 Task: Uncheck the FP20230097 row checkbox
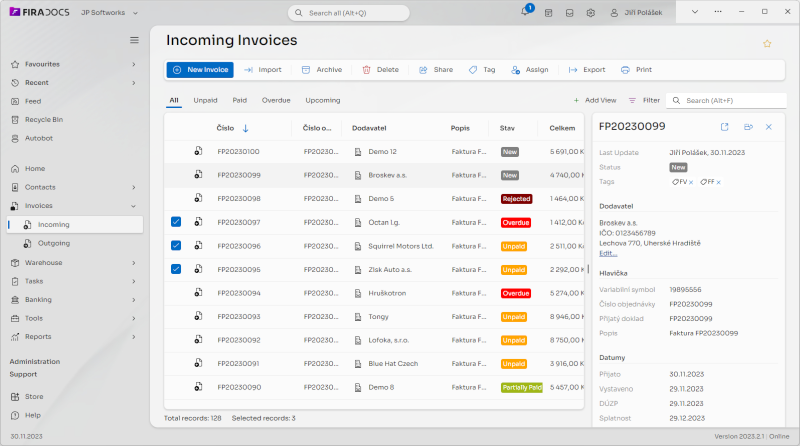pos(176,222)
